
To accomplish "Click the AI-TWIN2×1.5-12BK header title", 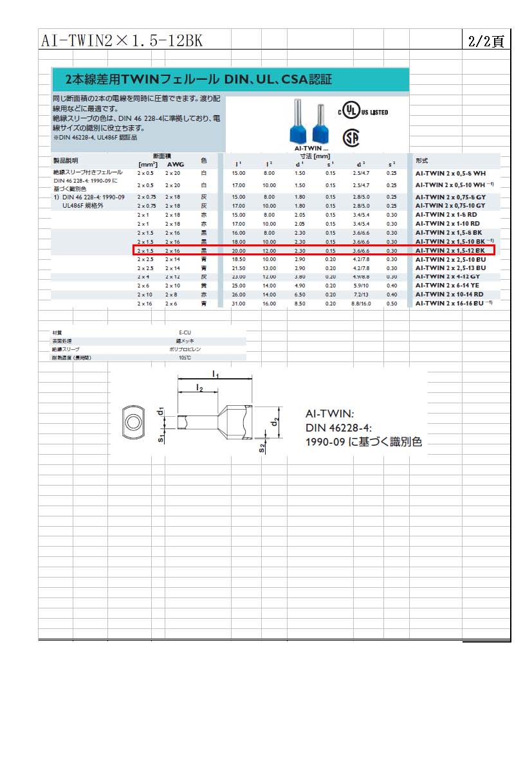I will tap(122, 41).
